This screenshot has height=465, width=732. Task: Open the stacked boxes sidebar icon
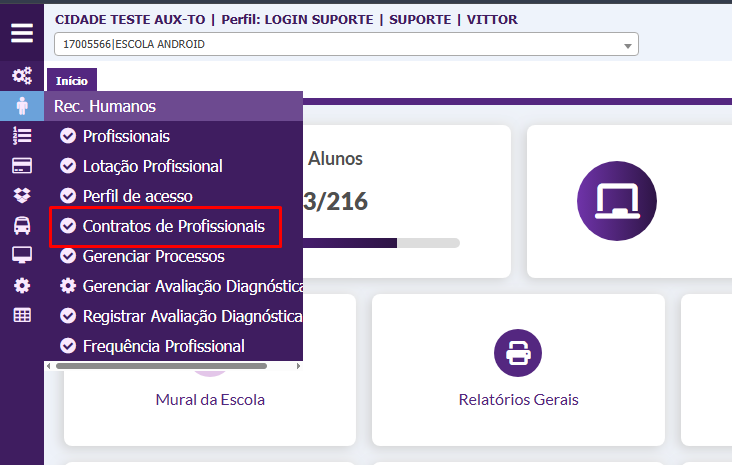(x=21, y=195)
